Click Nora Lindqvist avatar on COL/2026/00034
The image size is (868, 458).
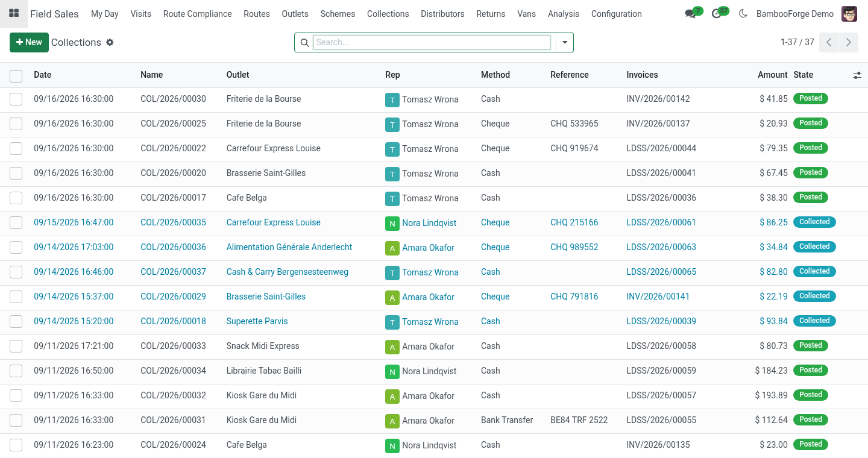(392, 372)
